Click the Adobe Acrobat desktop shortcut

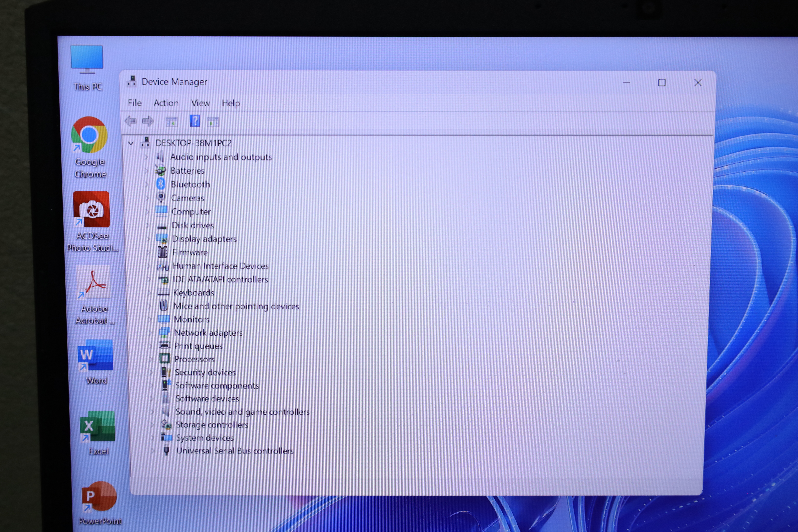tap(94, 295)
